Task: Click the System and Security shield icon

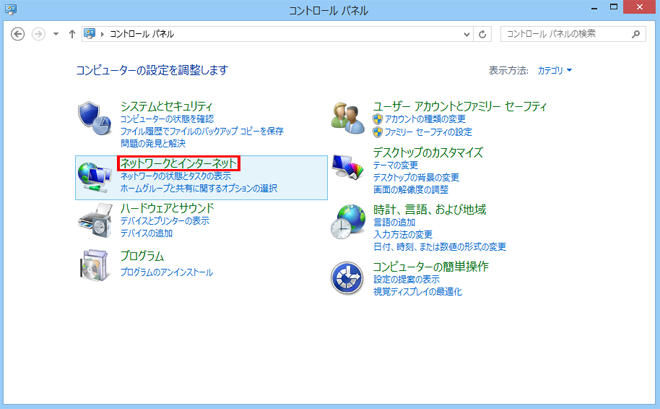Action: [x=95, y=117]
